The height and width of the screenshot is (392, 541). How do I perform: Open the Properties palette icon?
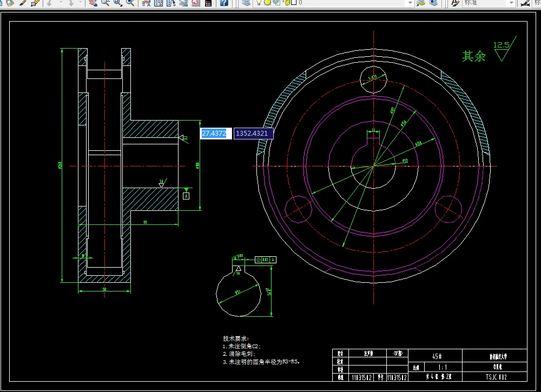tap(146, 3)
